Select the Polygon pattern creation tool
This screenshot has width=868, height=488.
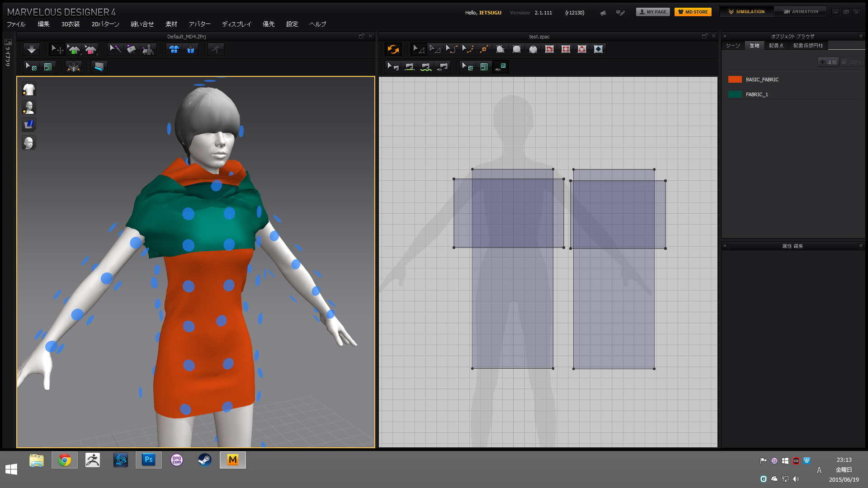(500, 49)
